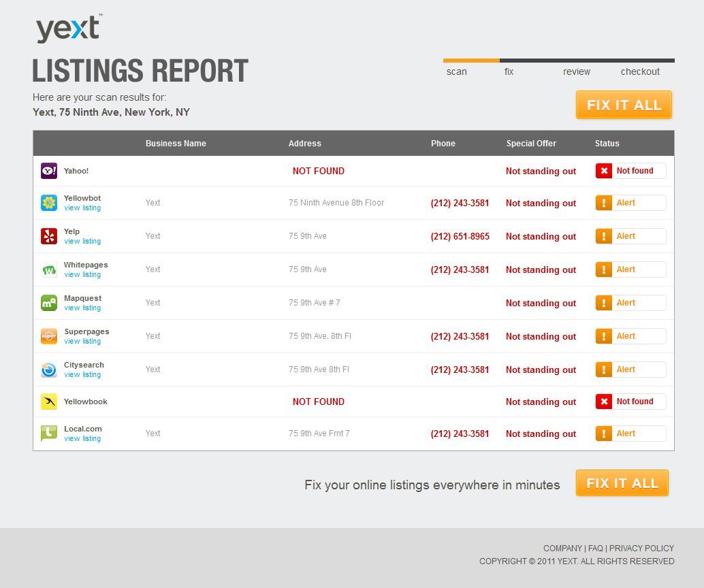704x588 pixels.
Task: Click the Yahoo! purple icon
Action: click(49, 171)
